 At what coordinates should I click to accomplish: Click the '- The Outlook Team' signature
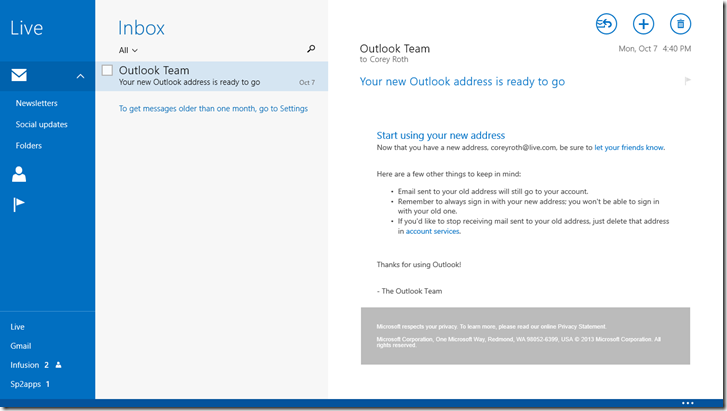[409, 291]
